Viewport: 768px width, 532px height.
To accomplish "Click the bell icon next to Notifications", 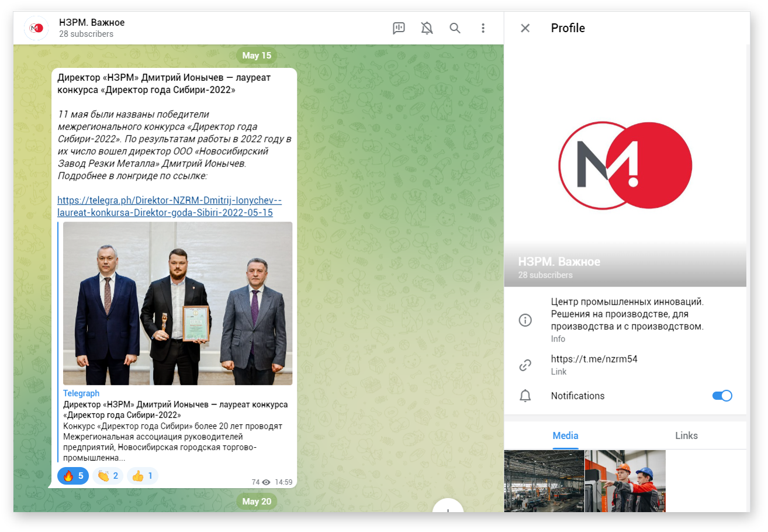I will 525,396.
